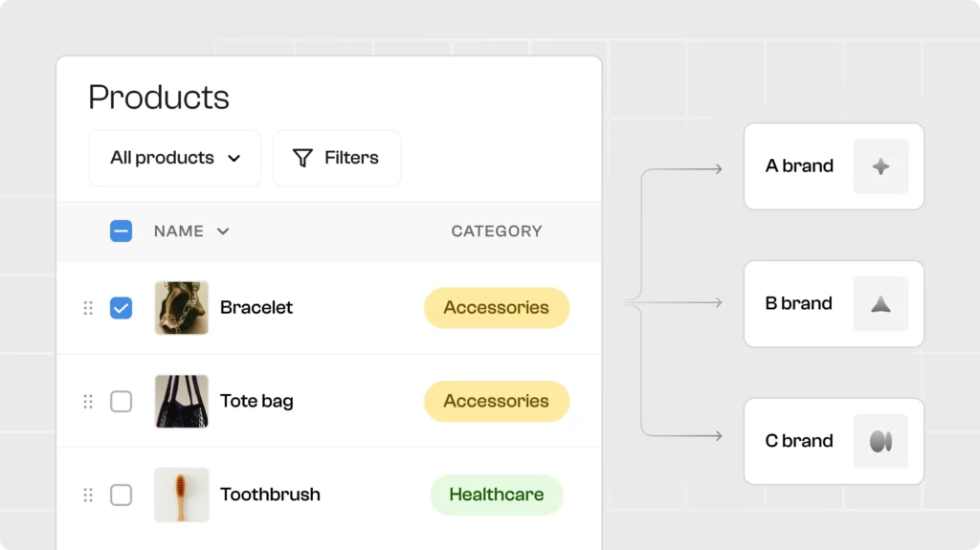This screenshot has height=550, width=980.
Task: Open the All products dropdown
Action: [x=175, y=158]
